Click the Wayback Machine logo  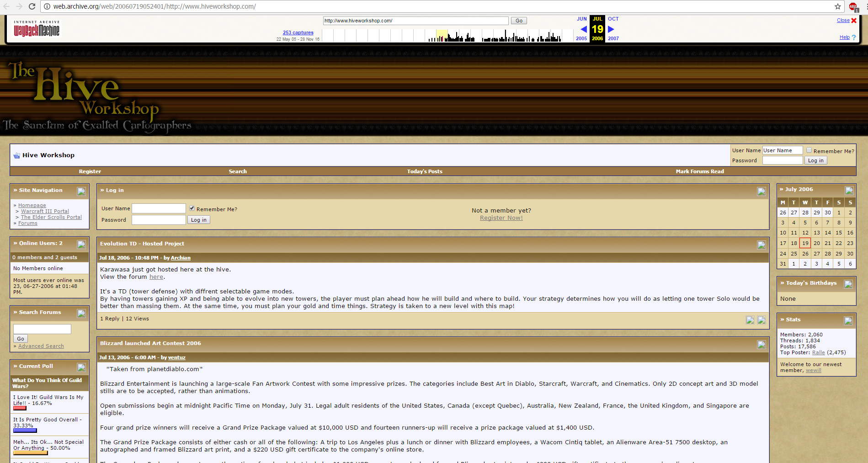tap(37, 29)
